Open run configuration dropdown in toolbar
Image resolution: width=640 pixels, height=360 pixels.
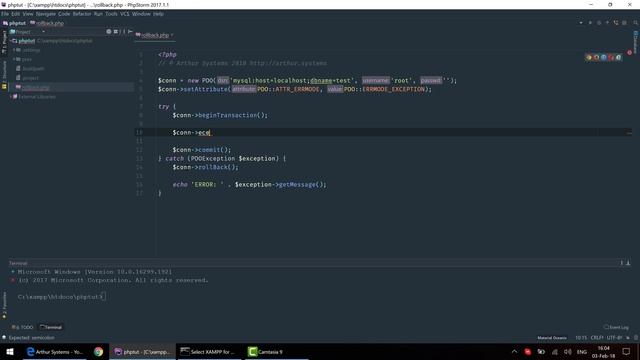[x=581, y=23]
